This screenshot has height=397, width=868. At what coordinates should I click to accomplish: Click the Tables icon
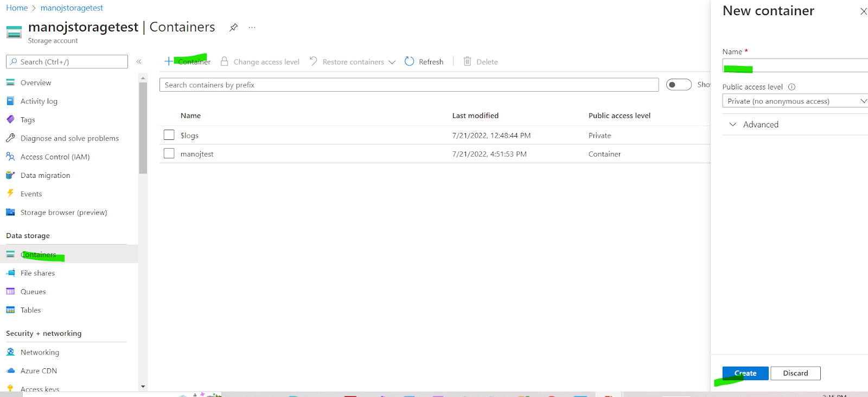click(x=10, y=310)
